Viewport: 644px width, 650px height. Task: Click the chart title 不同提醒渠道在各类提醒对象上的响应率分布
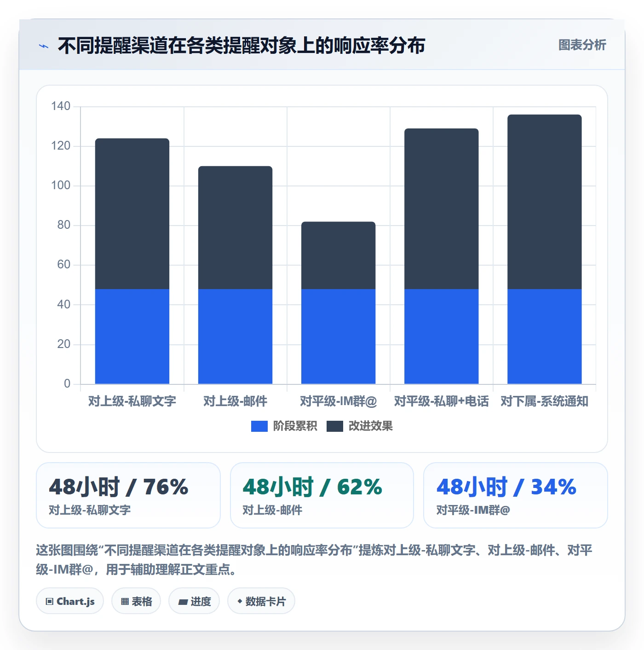click(241, 46)
